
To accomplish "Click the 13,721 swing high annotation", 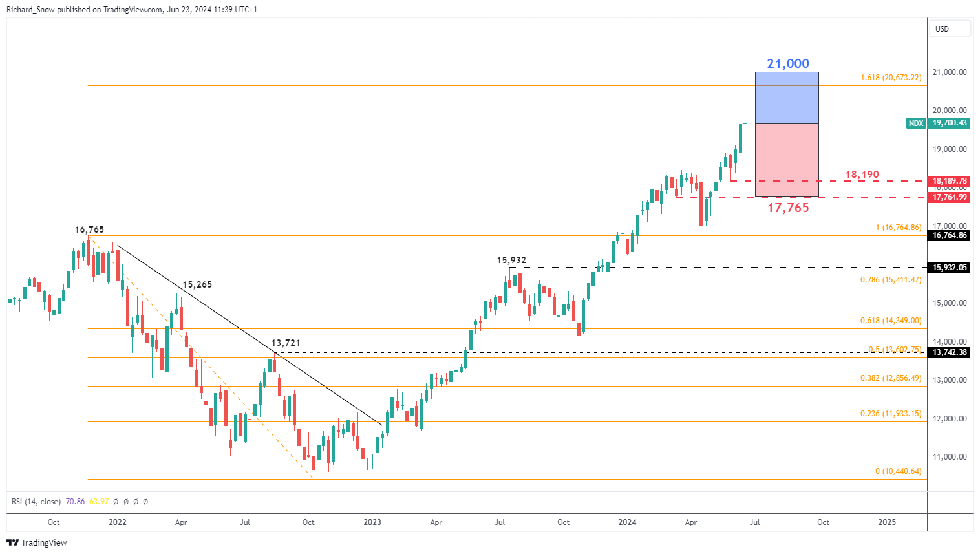I will coord(286,343).
